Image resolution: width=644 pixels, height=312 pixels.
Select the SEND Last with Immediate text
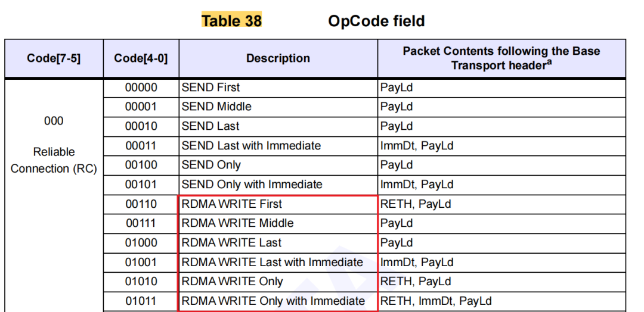coord(251,146)
